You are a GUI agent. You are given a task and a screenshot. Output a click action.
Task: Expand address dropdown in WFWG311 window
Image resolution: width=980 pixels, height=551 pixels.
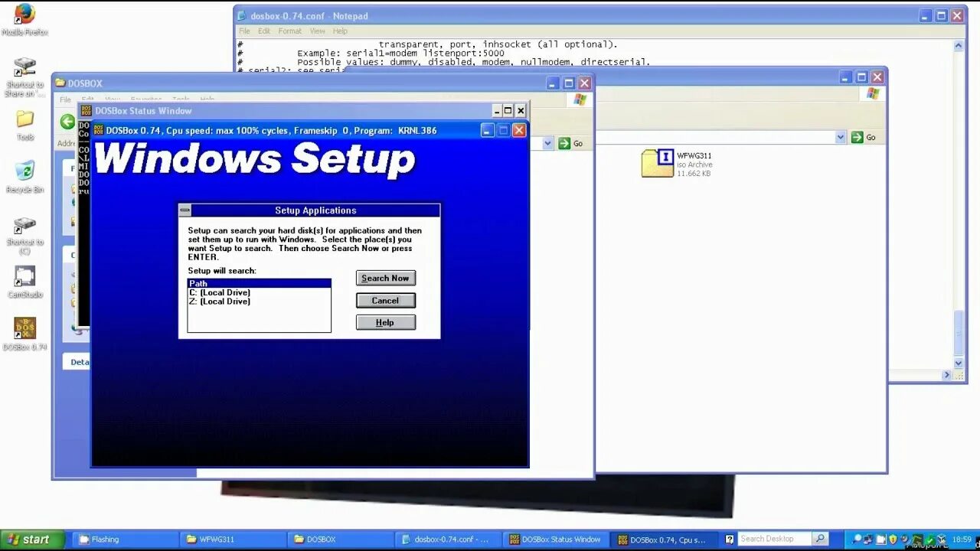coord(841,137)
